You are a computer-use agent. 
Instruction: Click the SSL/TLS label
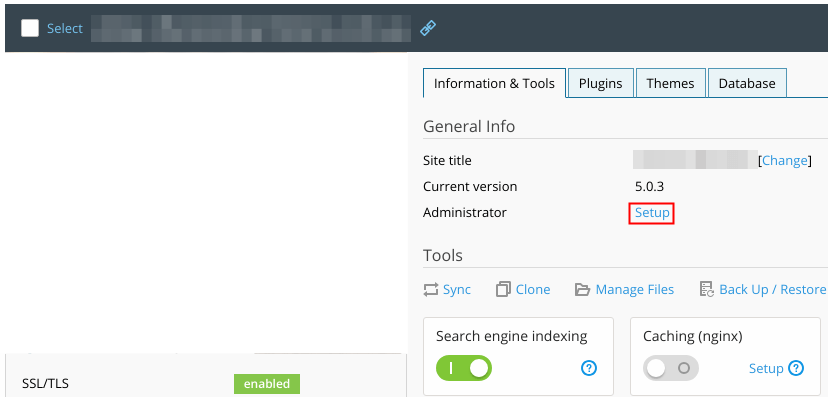click(45, 384)
